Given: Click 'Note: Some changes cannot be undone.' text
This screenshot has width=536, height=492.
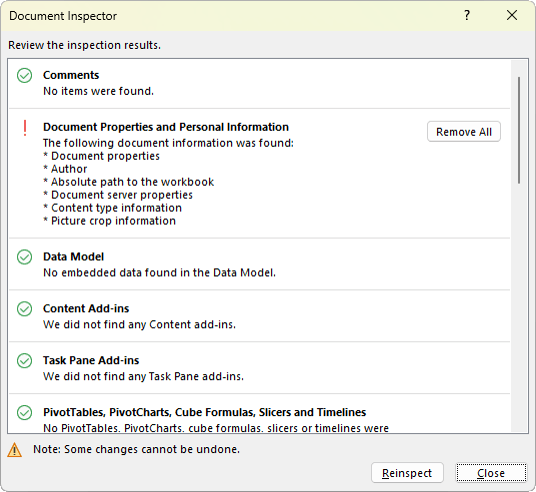Looking at the screenshot, I should [136, 450].
